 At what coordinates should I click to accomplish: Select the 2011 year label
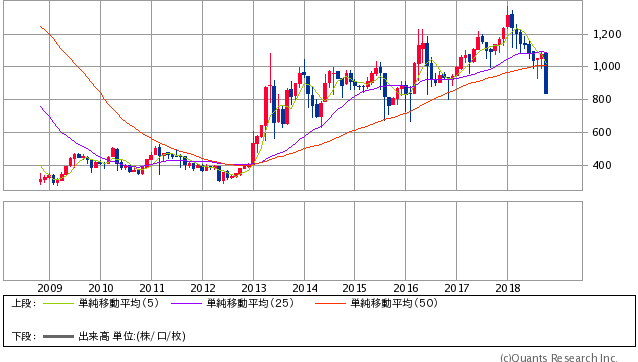pyautogui.click(x=152, y=288)
